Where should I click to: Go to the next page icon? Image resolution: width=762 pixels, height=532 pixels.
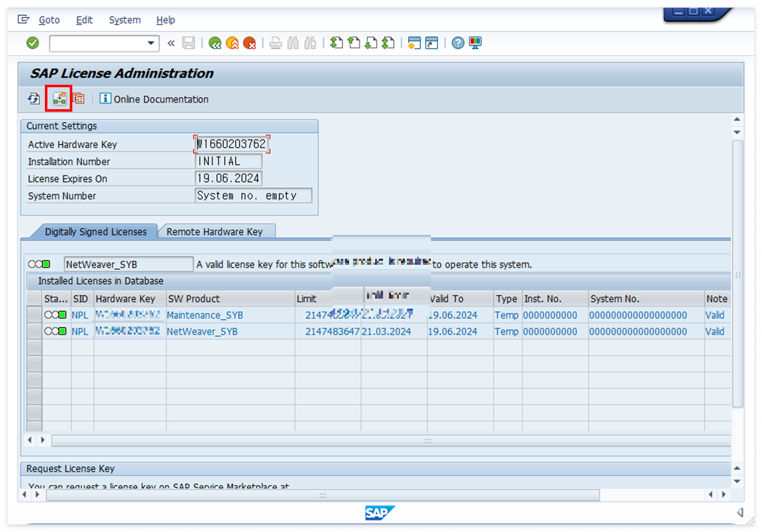click(371, 43)
